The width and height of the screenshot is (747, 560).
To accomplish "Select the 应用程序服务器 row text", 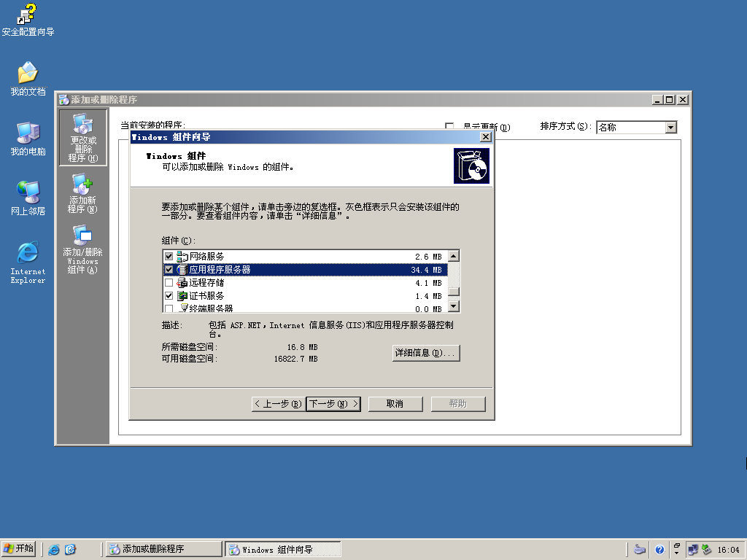I will coord(220,270).
